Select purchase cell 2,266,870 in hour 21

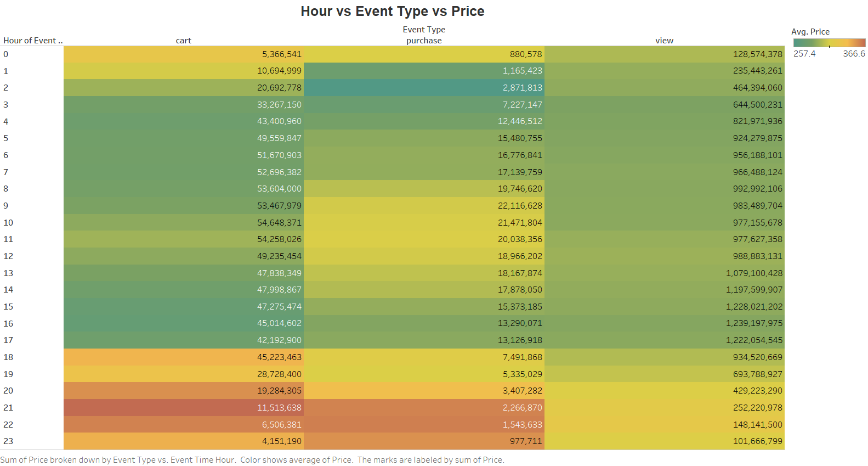pos(424,408)
